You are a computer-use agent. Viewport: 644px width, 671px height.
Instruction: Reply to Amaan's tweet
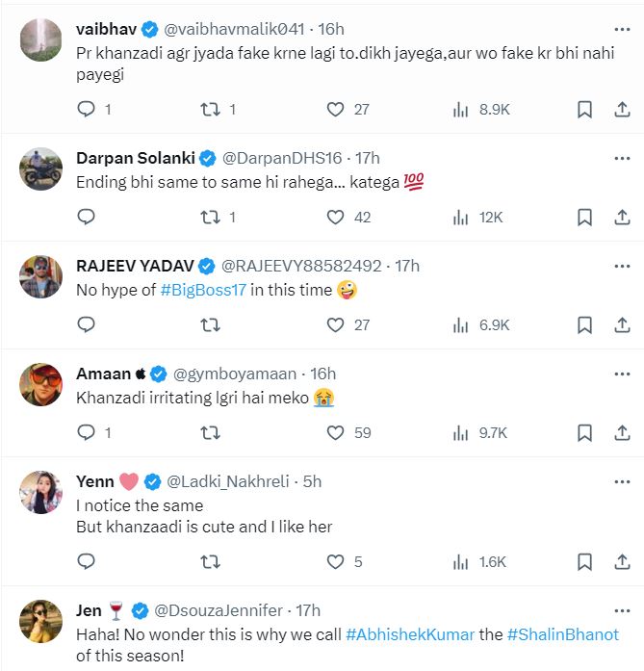pyautogui.click(x=86, y=433)
